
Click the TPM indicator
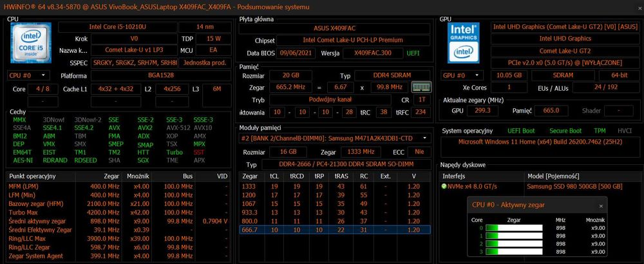click(600, 131)
